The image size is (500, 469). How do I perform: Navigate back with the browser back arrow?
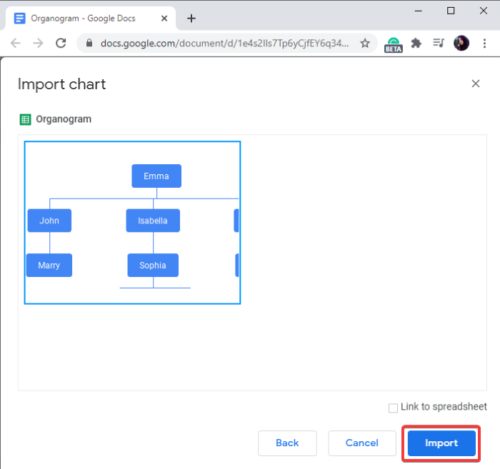pyautogui.click(x=16, y=43)
